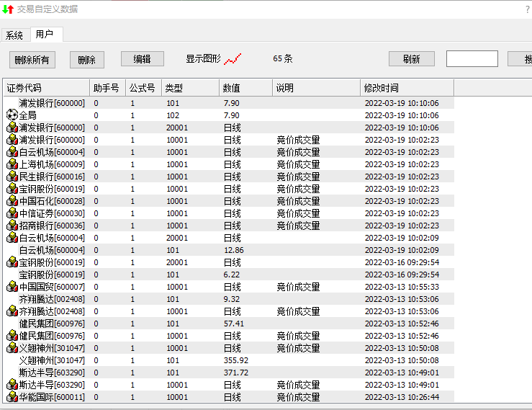Click the 删除所有 button

point(32,60)
